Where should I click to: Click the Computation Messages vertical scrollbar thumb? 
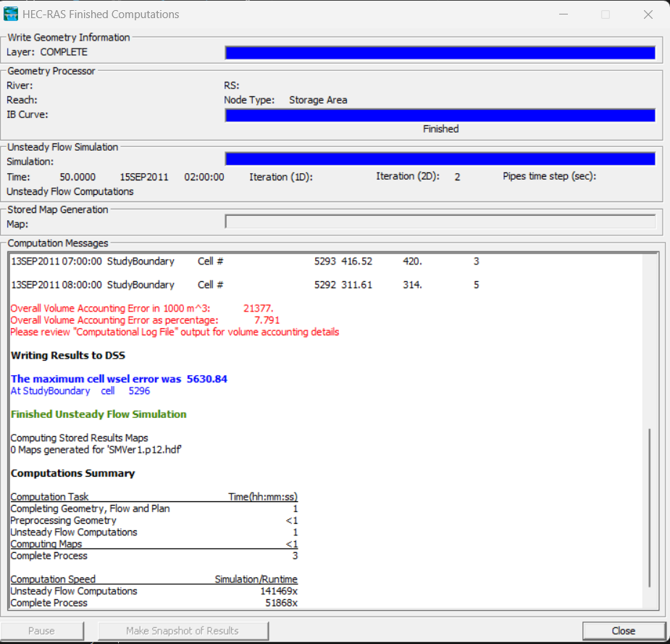click(x=650, y=507)
